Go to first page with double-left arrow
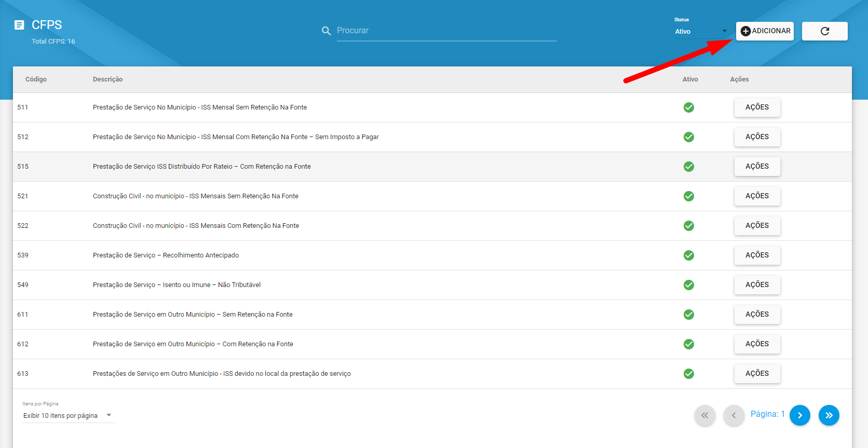Screen dimensions: 868x448 [704, 415]
